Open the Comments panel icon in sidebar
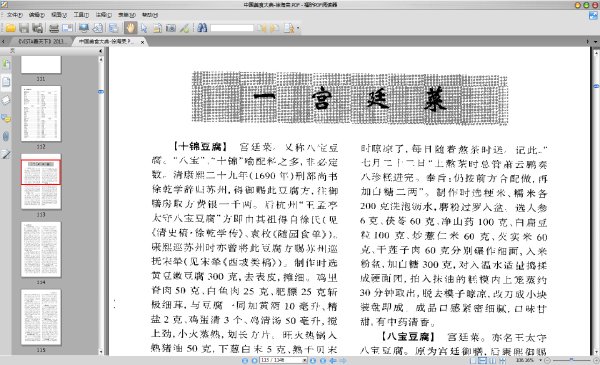Screen dimensions: 600x365 [x=6, y=118]
